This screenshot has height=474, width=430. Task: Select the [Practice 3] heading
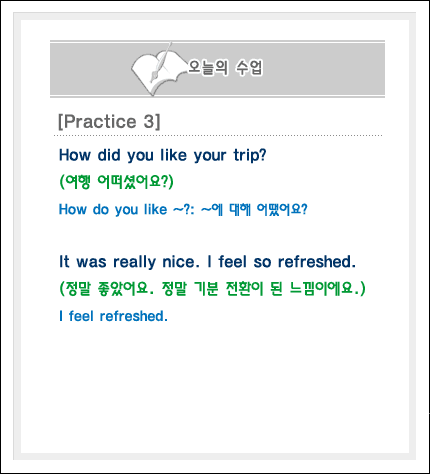(109, 121)
